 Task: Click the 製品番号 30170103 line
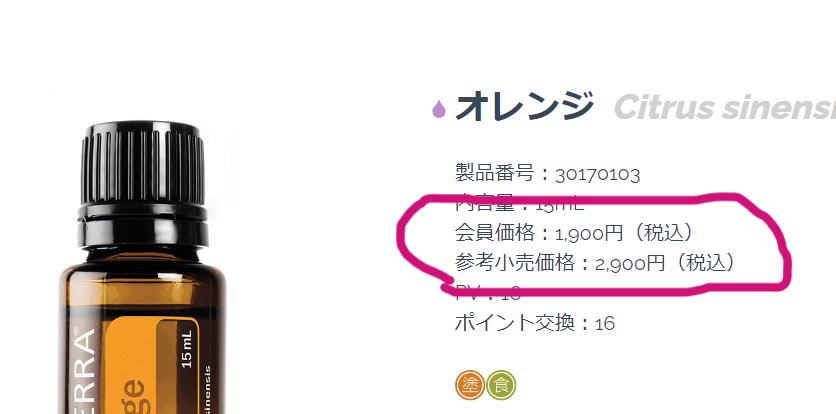pyautogui.click(x=547, y=173)
